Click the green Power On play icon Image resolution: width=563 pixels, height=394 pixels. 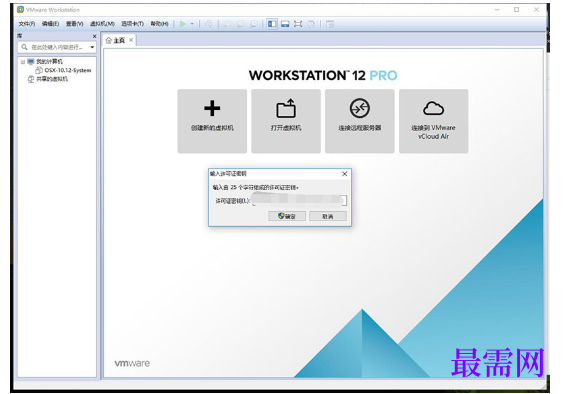[x=183, y=24]
